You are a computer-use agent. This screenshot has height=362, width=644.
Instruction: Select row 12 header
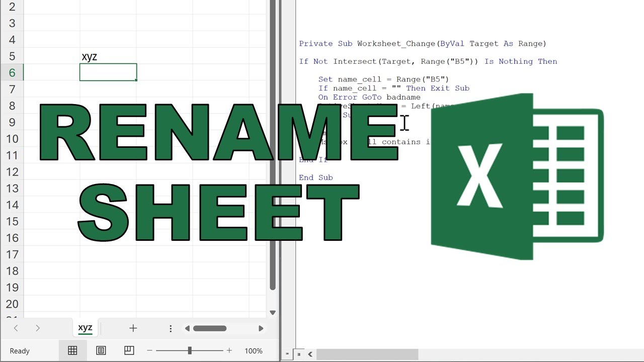pos(12,172)
